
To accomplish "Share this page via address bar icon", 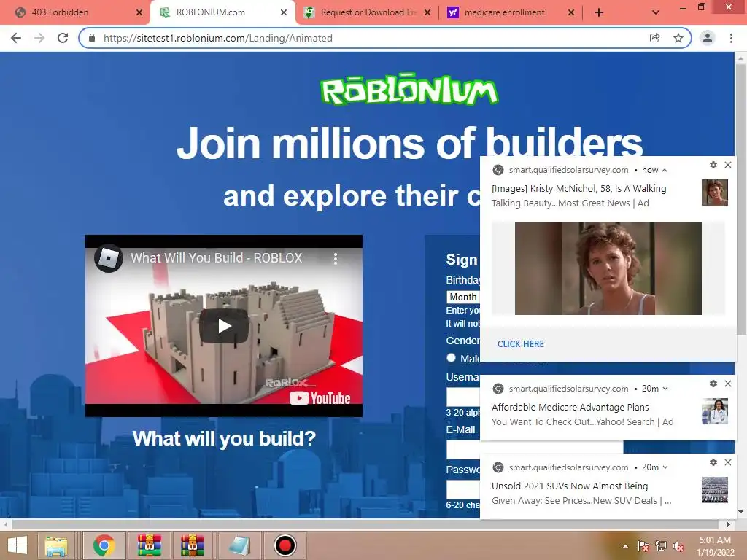I will click(x=655, y=38).
